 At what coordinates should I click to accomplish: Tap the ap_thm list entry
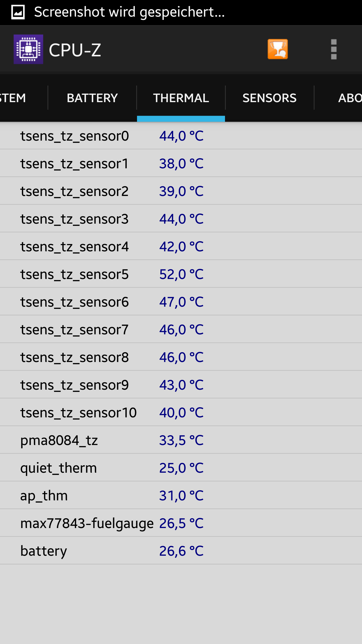[181, 496]
